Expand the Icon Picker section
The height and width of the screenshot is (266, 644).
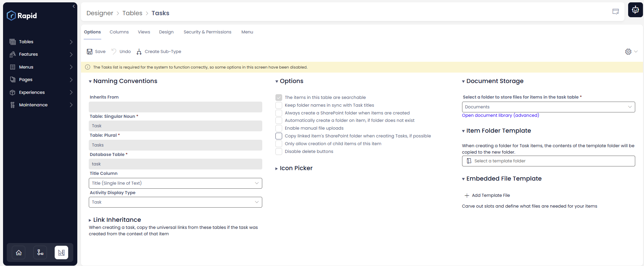tap(277, 168)
